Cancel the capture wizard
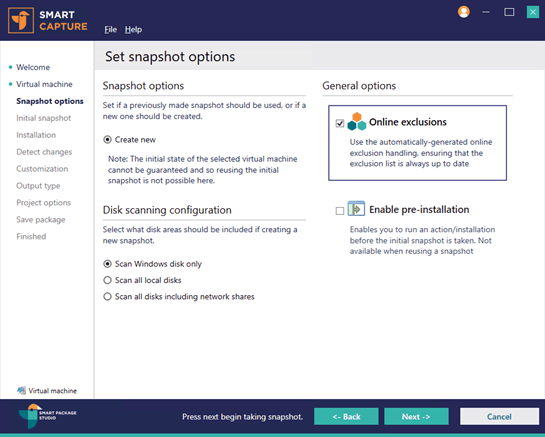 tap(499, 416)
